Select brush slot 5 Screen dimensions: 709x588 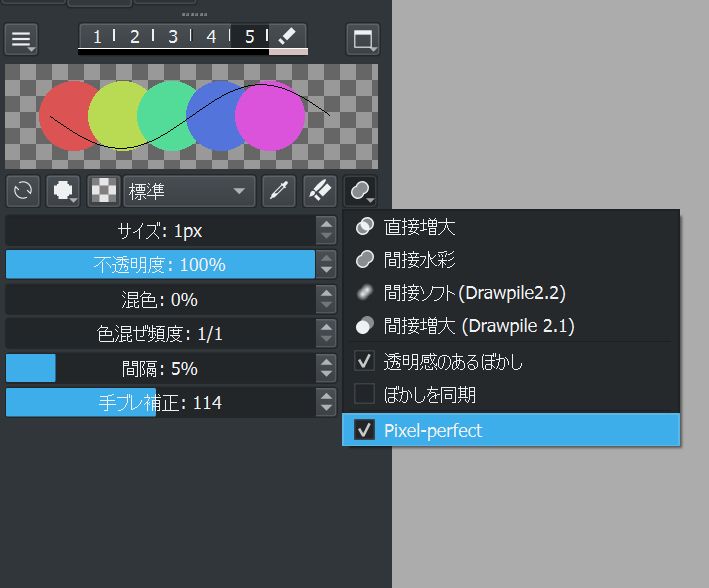pyautogui.click(x=249, y=37)
